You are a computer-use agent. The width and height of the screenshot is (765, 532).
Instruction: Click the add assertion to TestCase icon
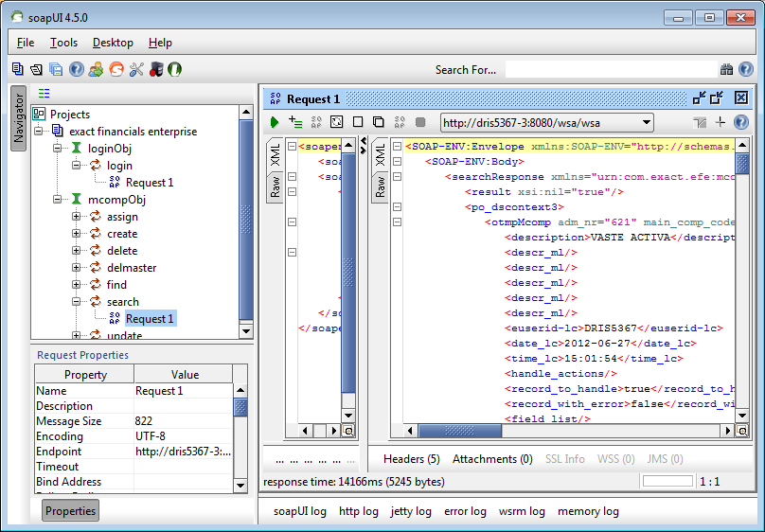point(295,122)
